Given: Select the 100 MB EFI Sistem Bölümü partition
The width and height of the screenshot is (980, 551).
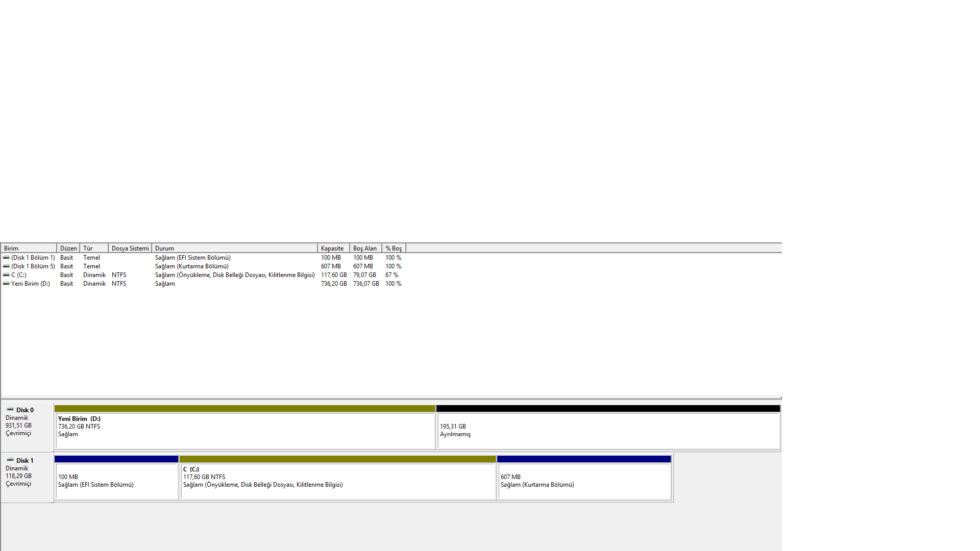Looking at the screenshot, I should (x=116, y=481).
